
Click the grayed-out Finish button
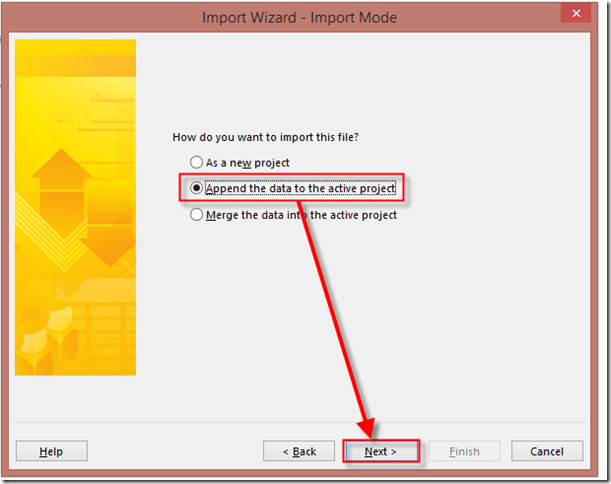[464, 451]
